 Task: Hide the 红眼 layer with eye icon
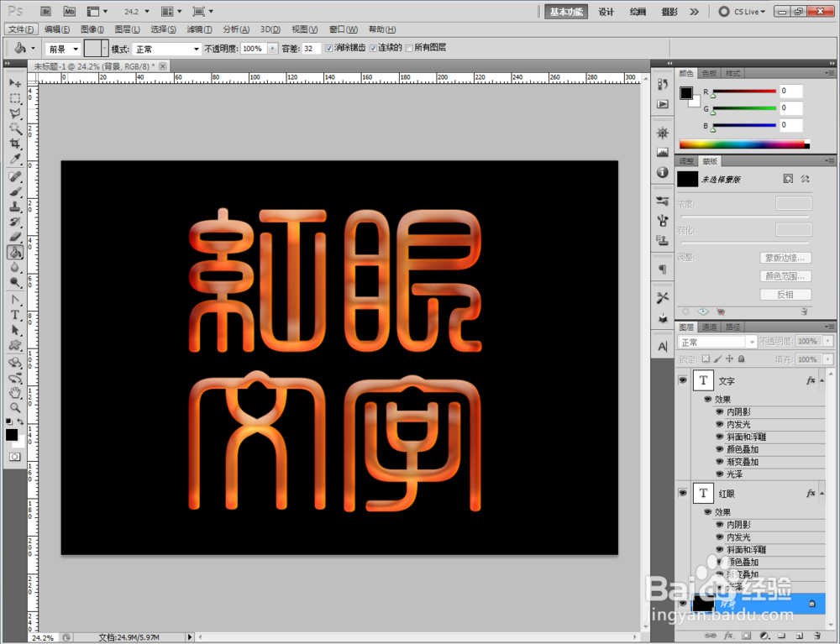[682, 493]
